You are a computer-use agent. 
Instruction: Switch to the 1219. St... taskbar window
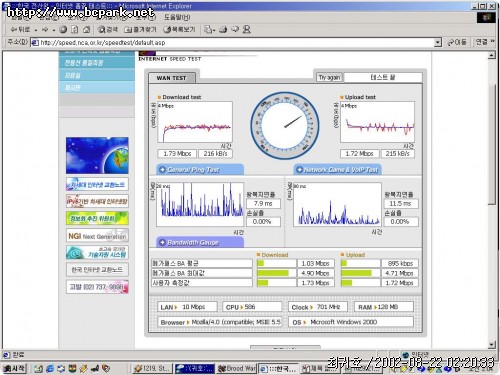coord(152,368)
